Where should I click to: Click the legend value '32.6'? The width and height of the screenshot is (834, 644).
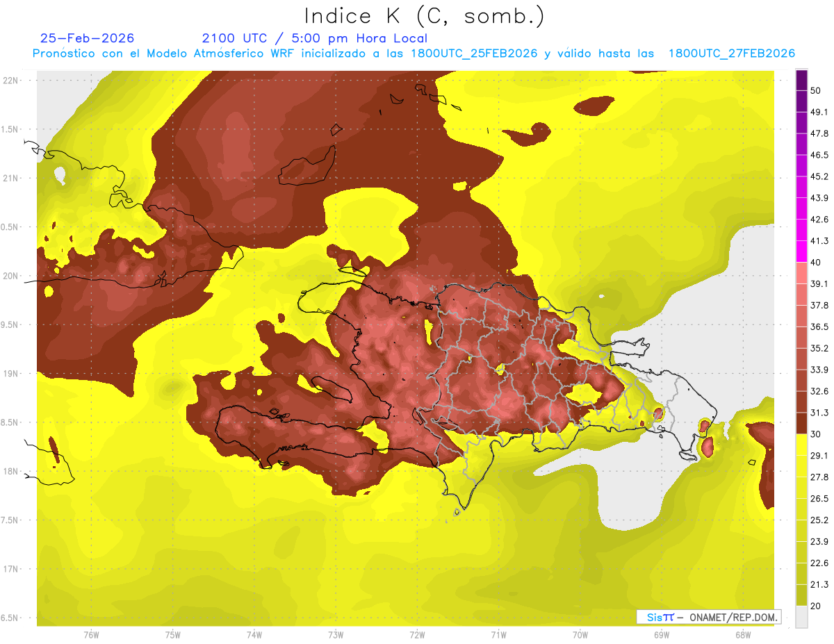pos(819,391)
